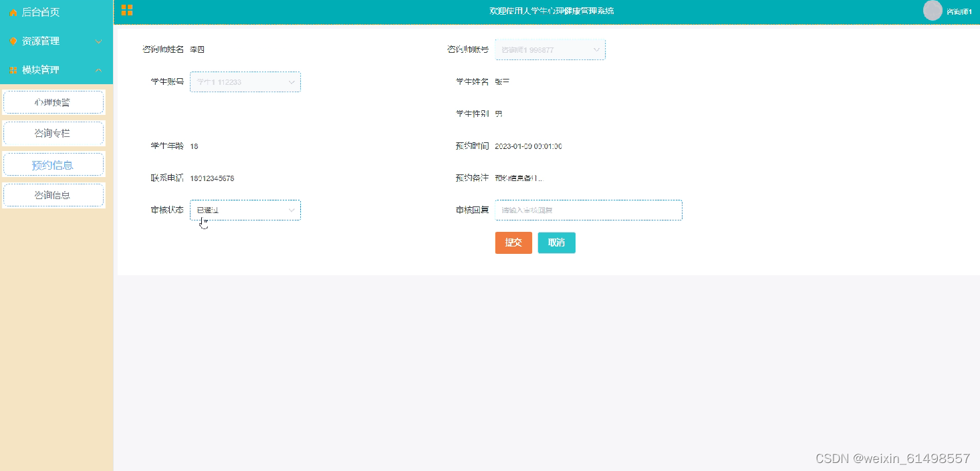Click the 学生姓名 value 张三
This screenshot has width=980, height=471.
tap(502, 82)
